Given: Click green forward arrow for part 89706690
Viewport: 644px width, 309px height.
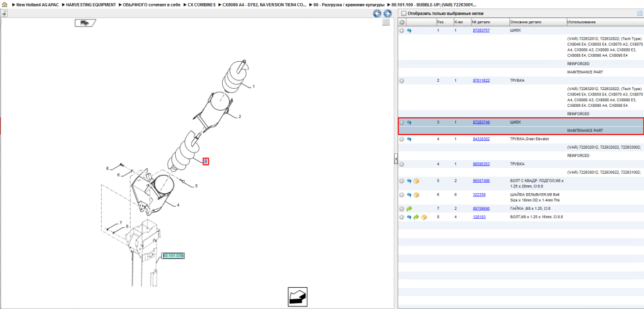Looking at the screenshot, I should 409,209.
